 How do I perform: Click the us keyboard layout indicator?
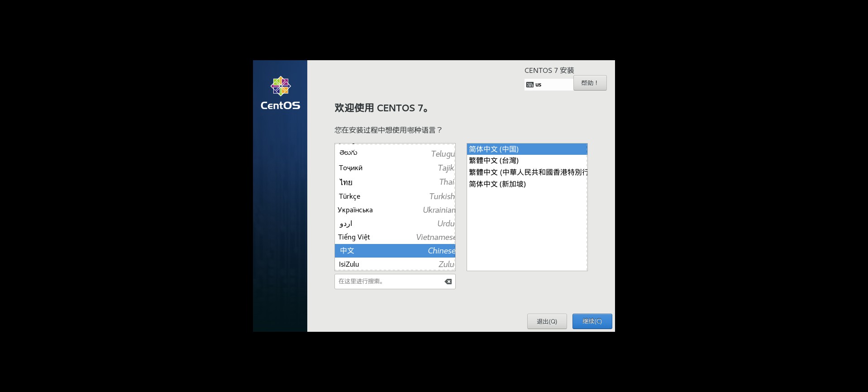click(x=548, y=85)
